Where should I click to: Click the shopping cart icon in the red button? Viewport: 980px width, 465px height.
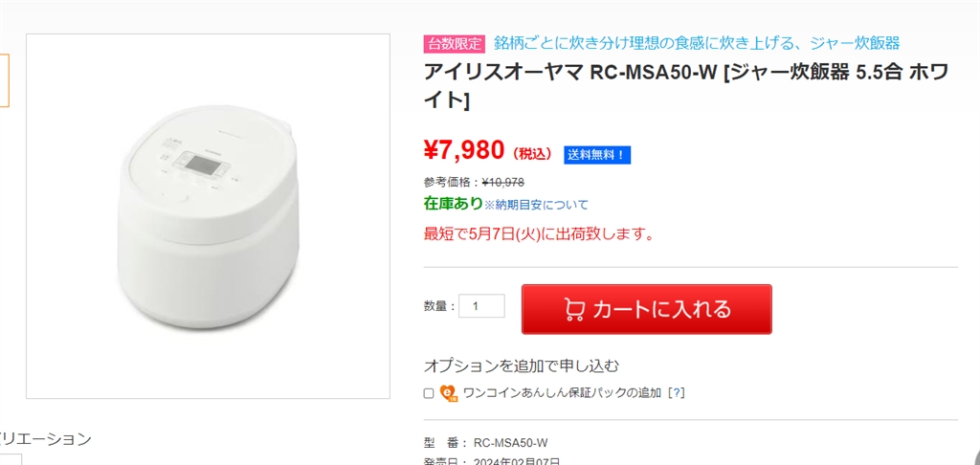tap(574, 309)
